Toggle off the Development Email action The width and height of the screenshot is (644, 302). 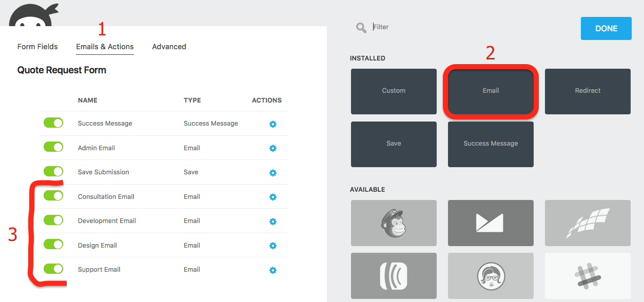53,220
